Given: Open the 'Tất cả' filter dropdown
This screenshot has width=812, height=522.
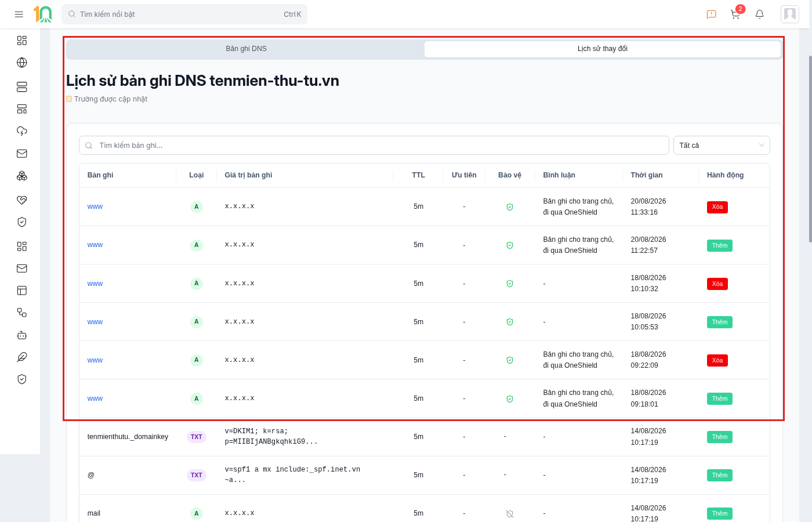Looking at the screenshot, I should pyautogui.click(x=722, y=146).
